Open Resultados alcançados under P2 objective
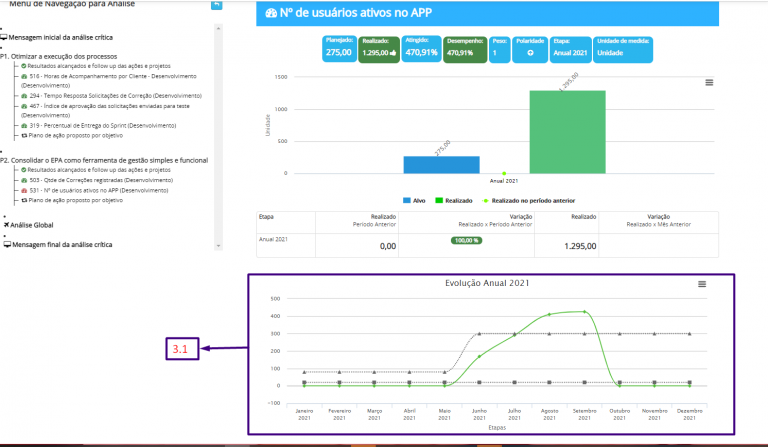The image size is (768, 447). click(x=99, y=170)
